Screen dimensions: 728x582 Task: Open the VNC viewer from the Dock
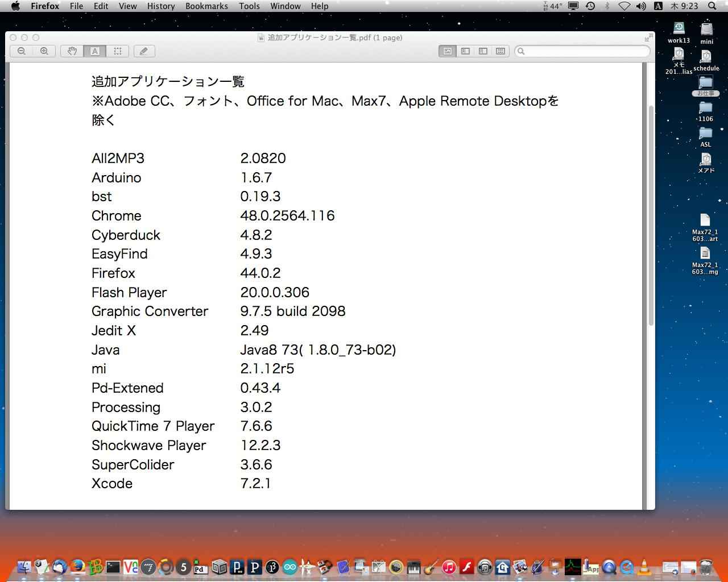130,567
